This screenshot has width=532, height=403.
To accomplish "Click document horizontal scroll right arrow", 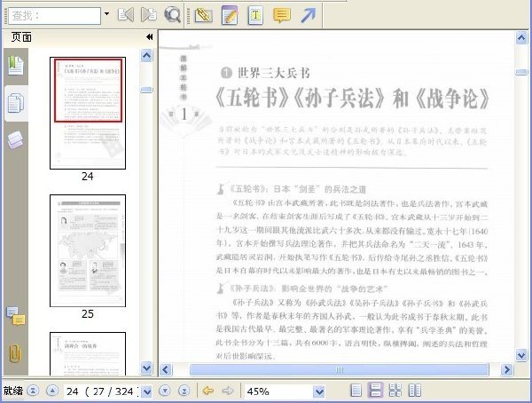I will (507, 369).
